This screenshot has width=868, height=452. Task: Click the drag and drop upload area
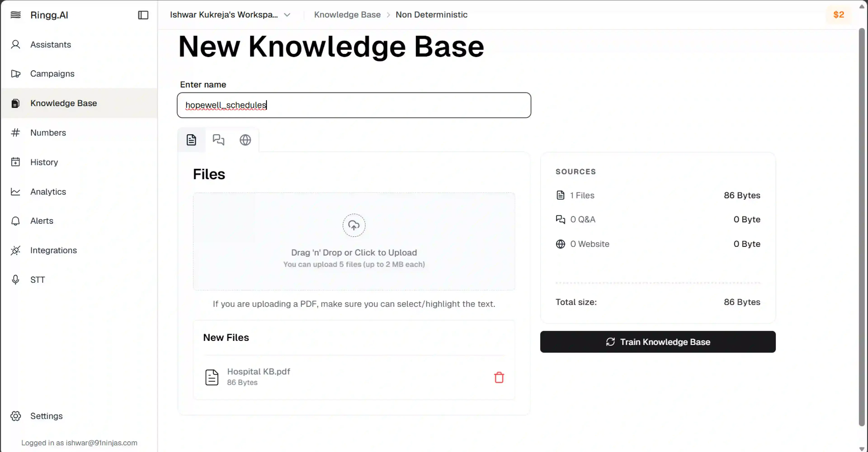click(x=354, y=241)
